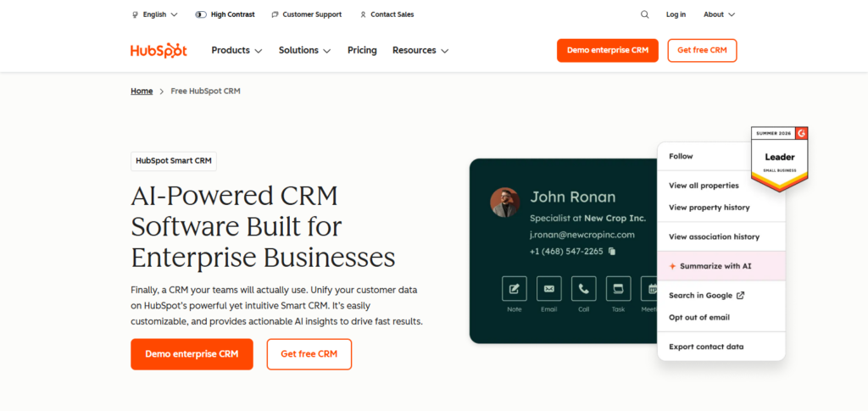Click the G2 Leader Small Business badge

tap(780, 159)
